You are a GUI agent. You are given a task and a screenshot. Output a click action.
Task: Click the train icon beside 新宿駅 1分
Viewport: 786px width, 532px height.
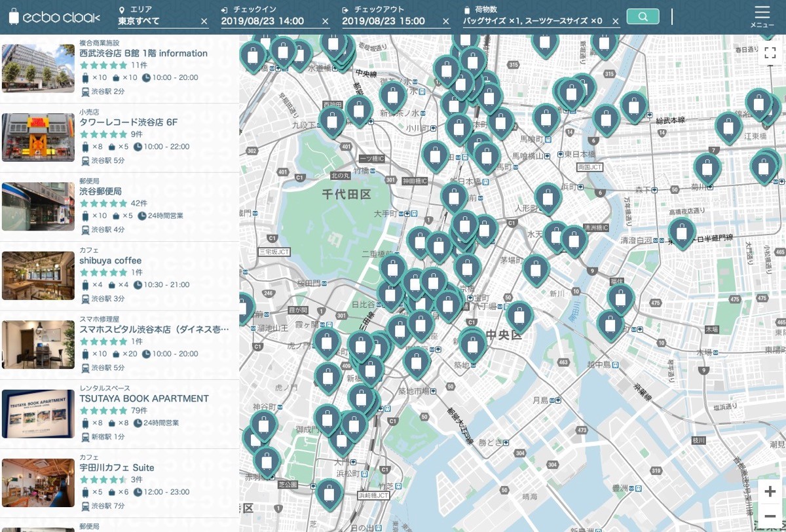tap(85, 437)
